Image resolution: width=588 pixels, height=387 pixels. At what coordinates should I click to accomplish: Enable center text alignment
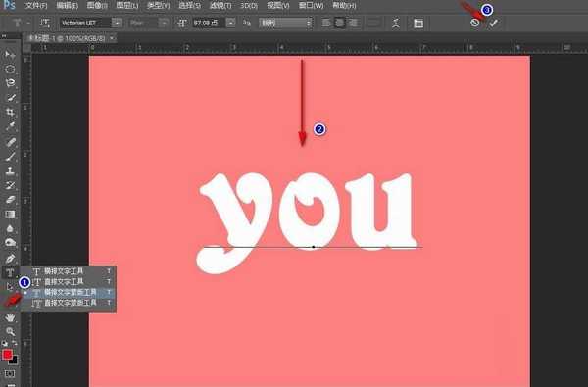point(339,23)
